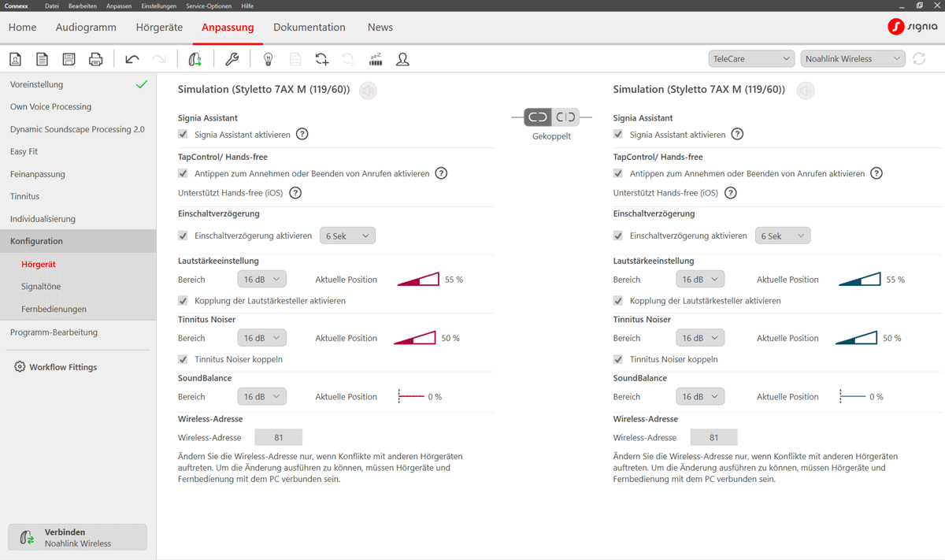The height and width of the screenshot is (560, 945).
Task: Open help icon for left Antippen zum Annehmen option
Action: tap(441, 173)
